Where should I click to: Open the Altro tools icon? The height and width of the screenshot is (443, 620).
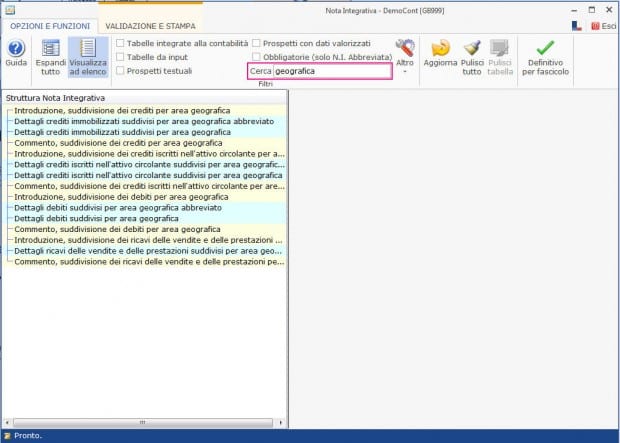click(x=405, y=48)
